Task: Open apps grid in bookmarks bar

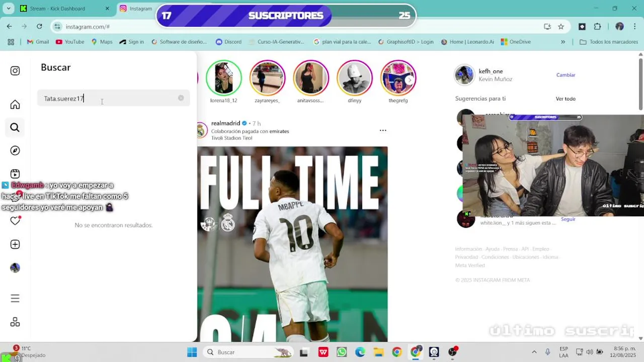Action: click(11, 42)
